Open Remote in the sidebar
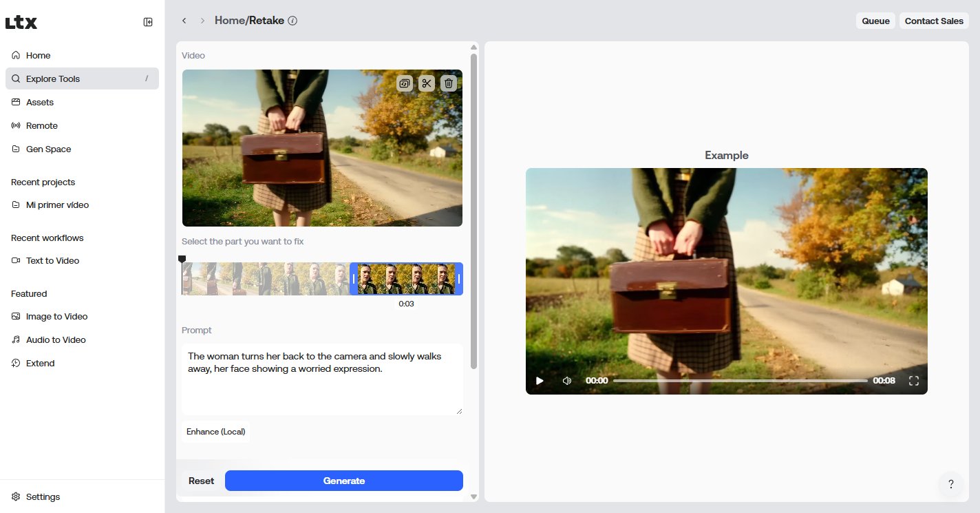Screen dimensions: 980x513 pos(82,125)
